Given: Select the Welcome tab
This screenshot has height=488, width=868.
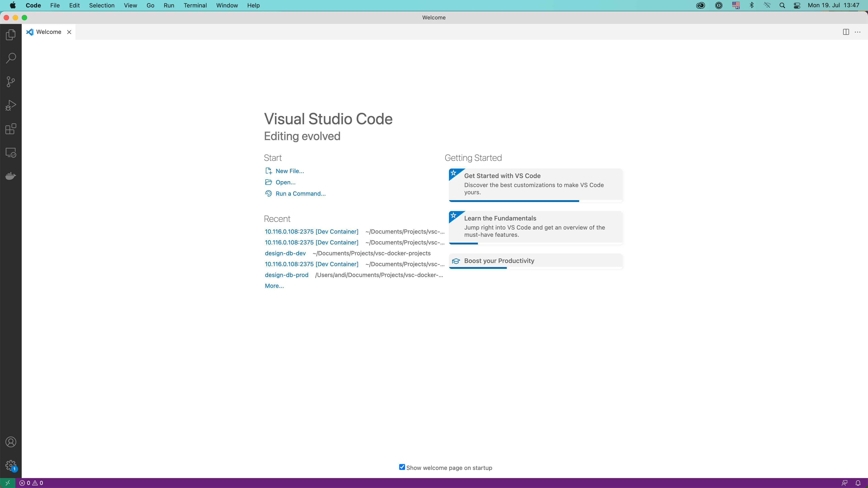Looking at the screenshot, I should coord(49,32).
